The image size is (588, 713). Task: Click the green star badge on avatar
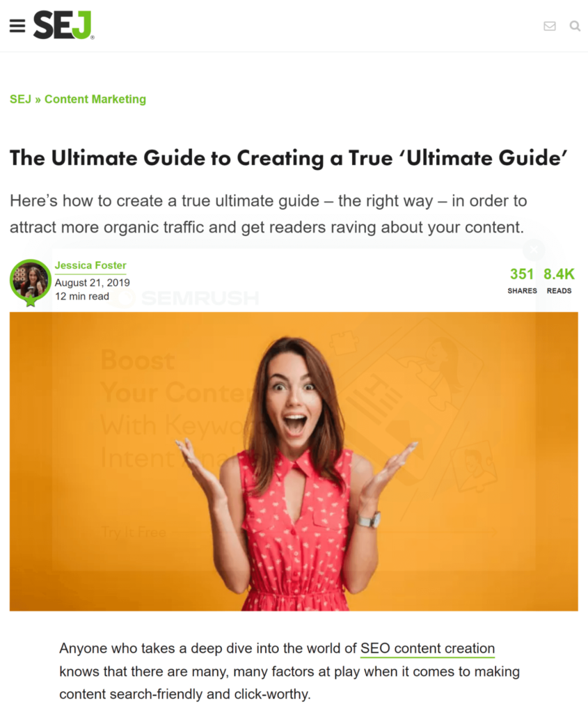pyautogui.click(x=31, y=300)
